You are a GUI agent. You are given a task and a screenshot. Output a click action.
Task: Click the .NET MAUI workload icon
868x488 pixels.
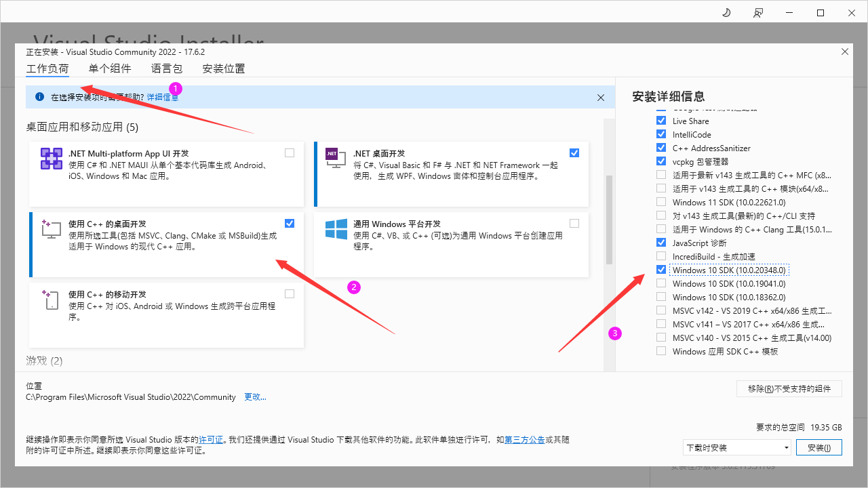click(x=52, y=159)
